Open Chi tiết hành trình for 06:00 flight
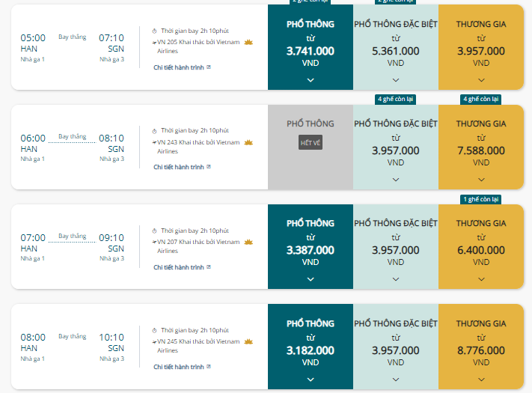532x393 pixels. 179,167
